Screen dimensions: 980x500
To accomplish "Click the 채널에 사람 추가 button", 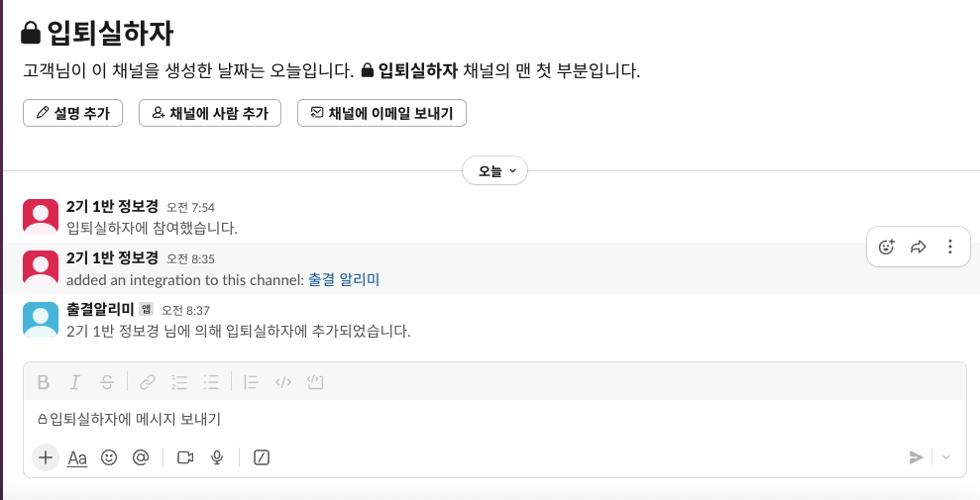I will (210, 113).
